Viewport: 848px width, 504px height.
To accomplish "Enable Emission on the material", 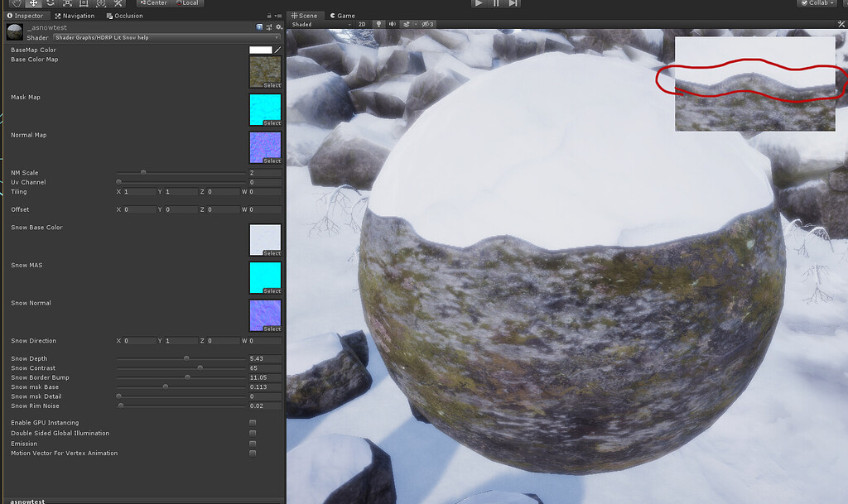I will 253,443.
